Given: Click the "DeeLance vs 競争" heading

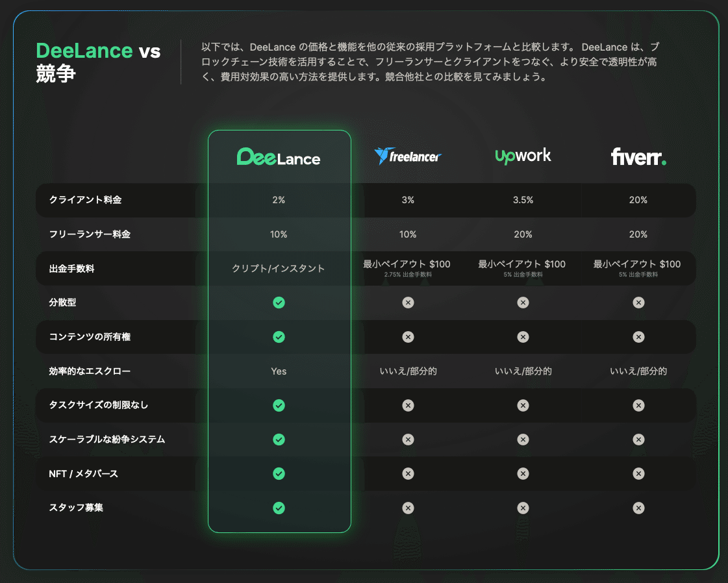Looking at the screenshot, I should pos(98,62).
